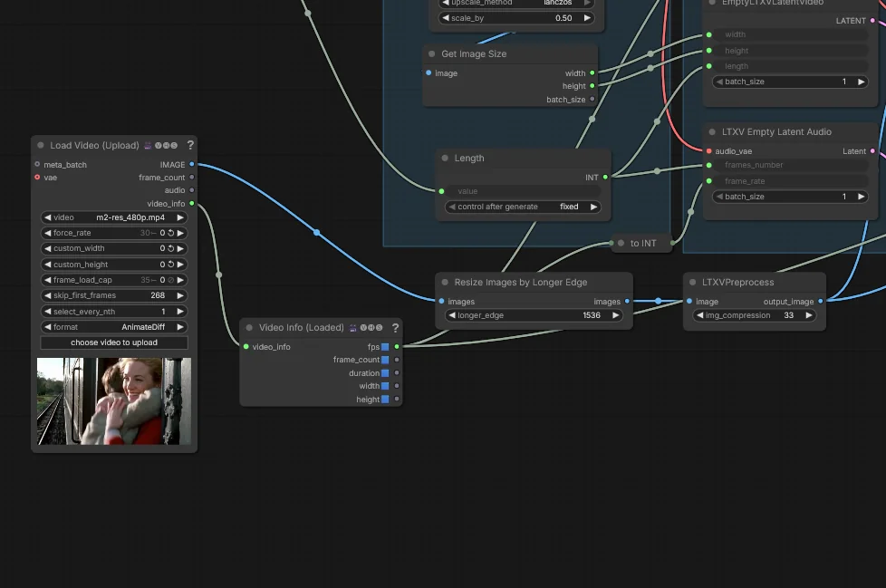Click the help icon on Video Info node
886x588 pixels.
coord(396,327)
